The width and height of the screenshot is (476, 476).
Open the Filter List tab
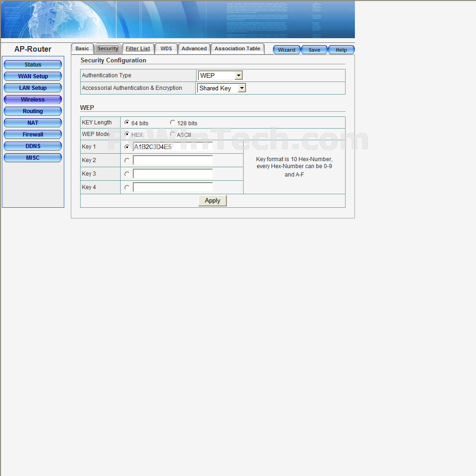tap(138, 48)
